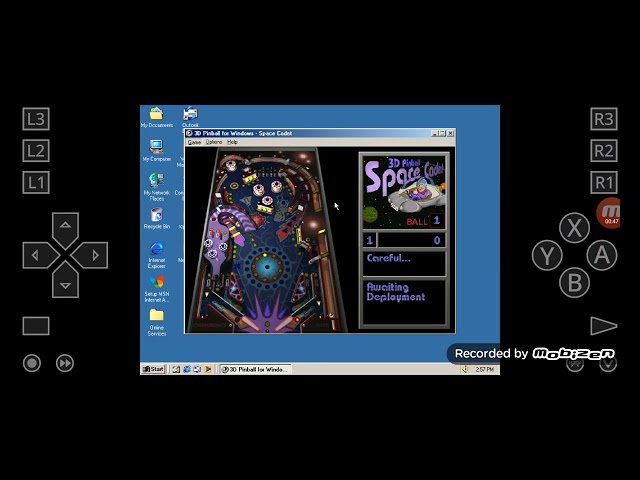Select the Internet Explorer desktop icon
Image resolution: width=640 pixels, height=480 pixels.
click(157, 255)
